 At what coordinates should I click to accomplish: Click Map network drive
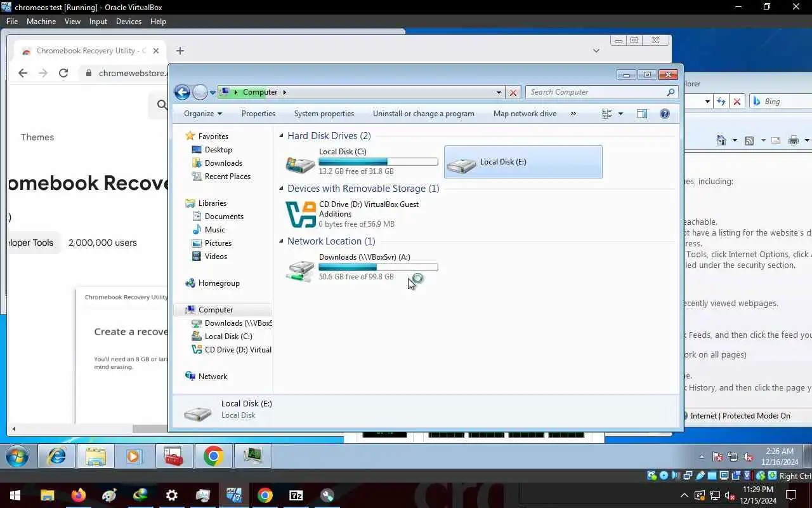tap(525, 114)
